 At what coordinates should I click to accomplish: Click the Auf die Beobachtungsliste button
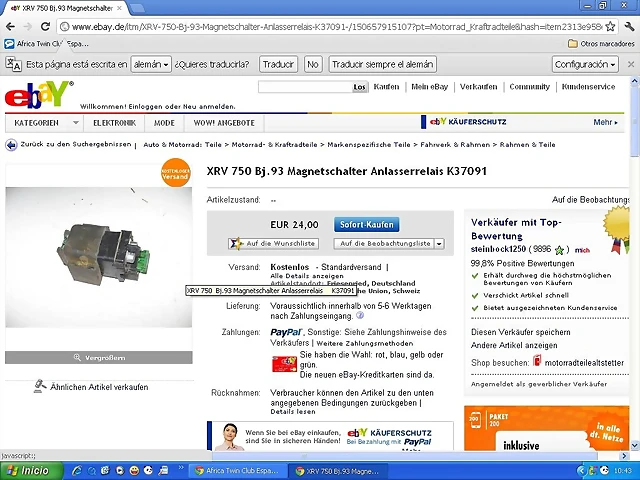coord(385,244)
